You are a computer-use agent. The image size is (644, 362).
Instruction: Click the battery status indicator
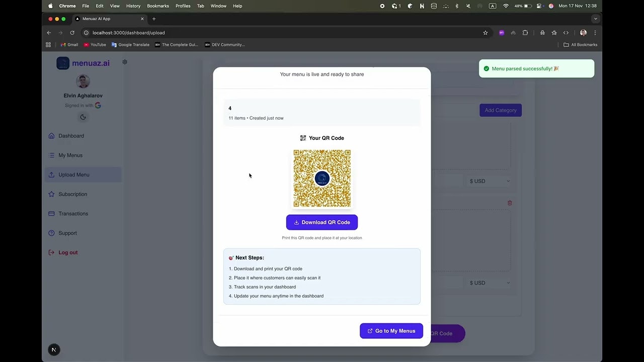(523, 6)
